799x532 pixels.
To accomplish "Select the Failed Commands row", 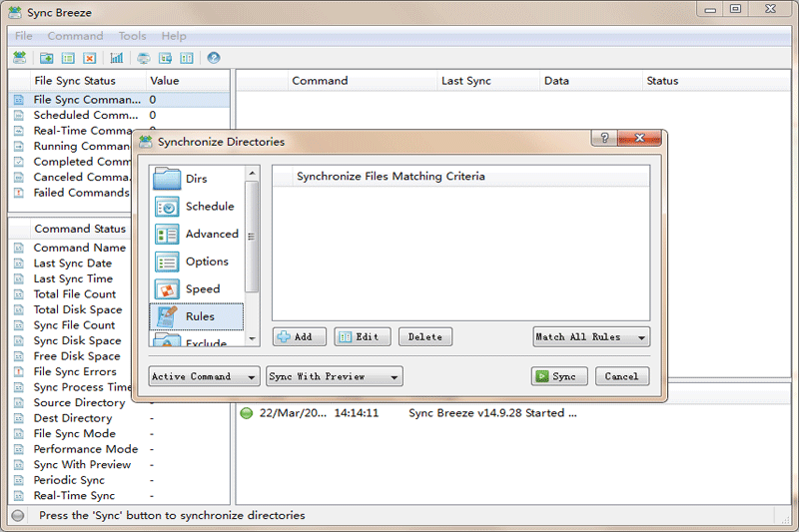I will click(71, 193).
